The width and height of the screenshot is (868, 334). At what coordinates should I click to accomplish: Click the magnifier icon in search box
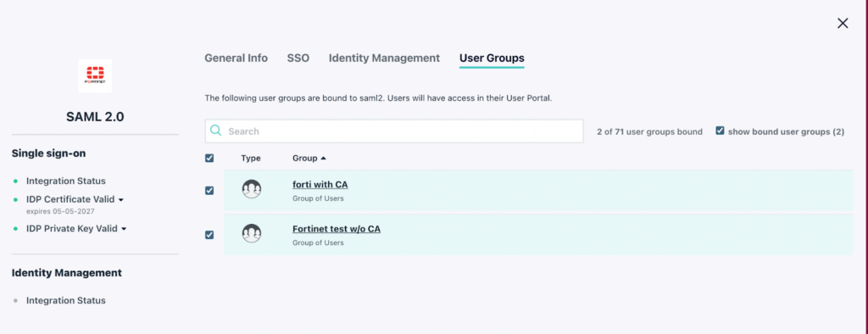pyautogui.click(x=216, y=131)
